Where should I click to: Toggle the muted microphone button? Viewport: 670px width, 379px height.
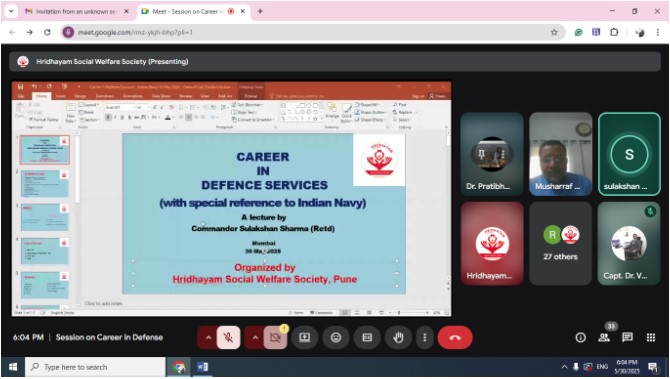[x=229, y=338]
